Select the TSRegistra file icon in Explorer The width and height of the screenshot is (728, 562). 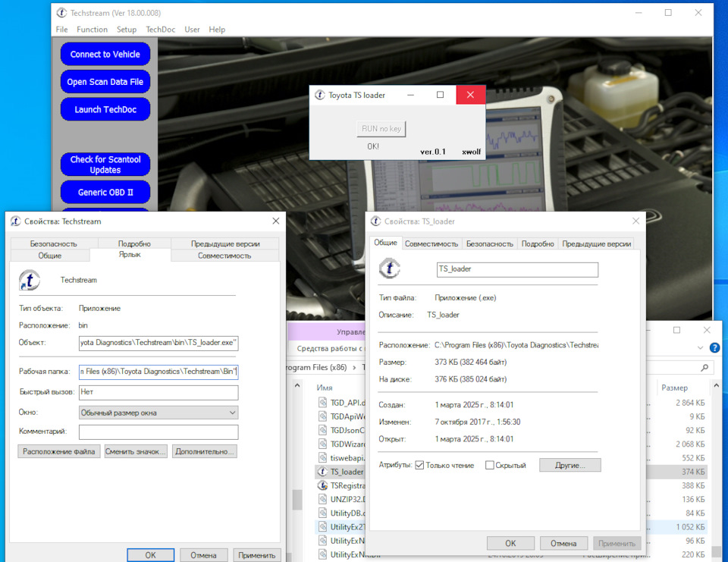(323, 485)
